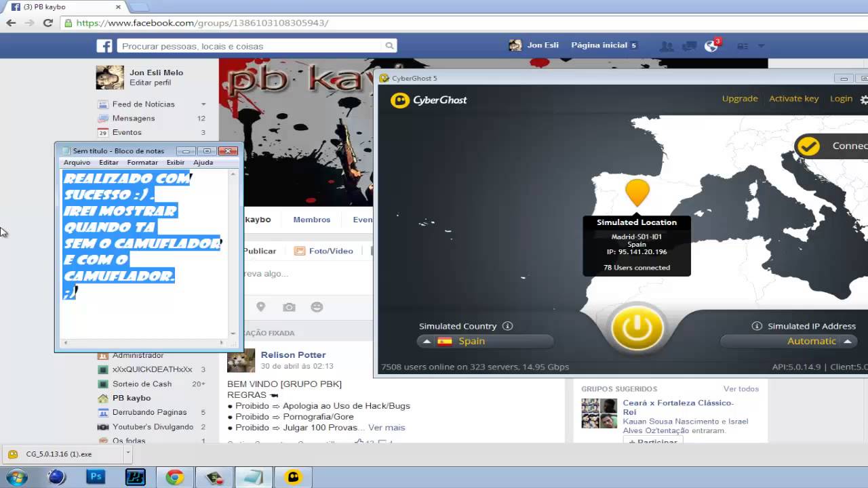Open Photoshop from taskbar
Image resolution: width=868 pixels, height=488 pixels.
tap(96, 476)
